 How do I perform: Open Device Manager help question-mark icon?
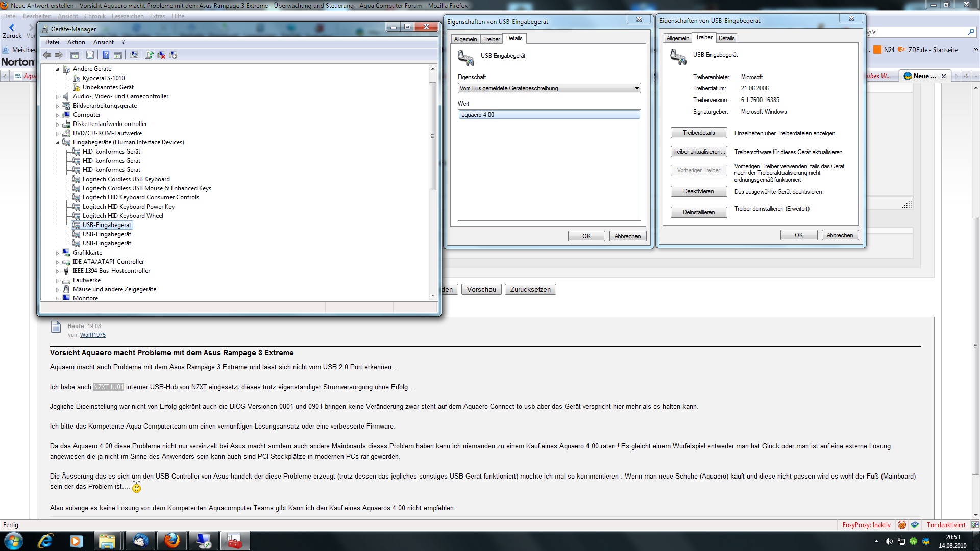click(x=106, y=55)
